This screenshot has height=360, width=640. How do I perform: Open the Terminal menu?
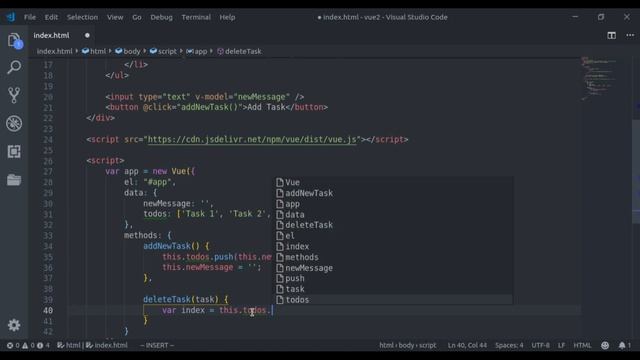[x=196, y=17]
